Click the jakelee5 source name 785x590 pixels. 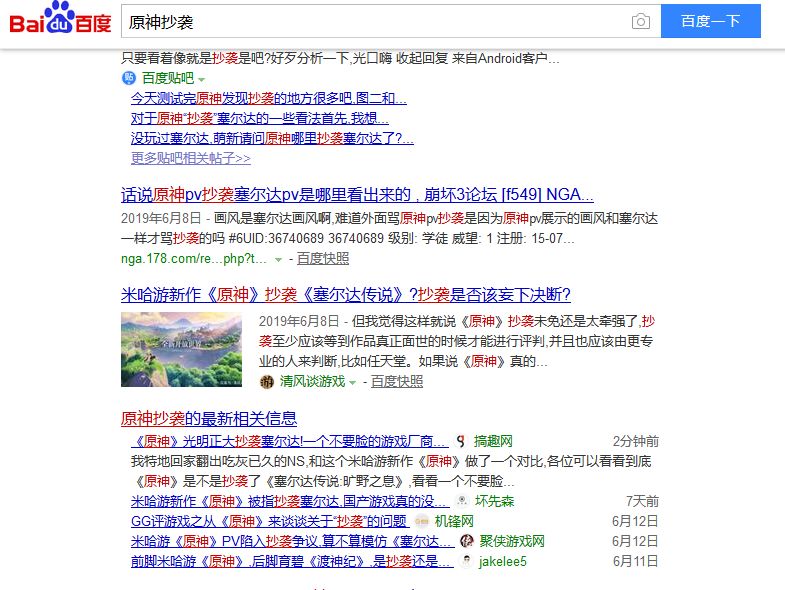(503, 561)
